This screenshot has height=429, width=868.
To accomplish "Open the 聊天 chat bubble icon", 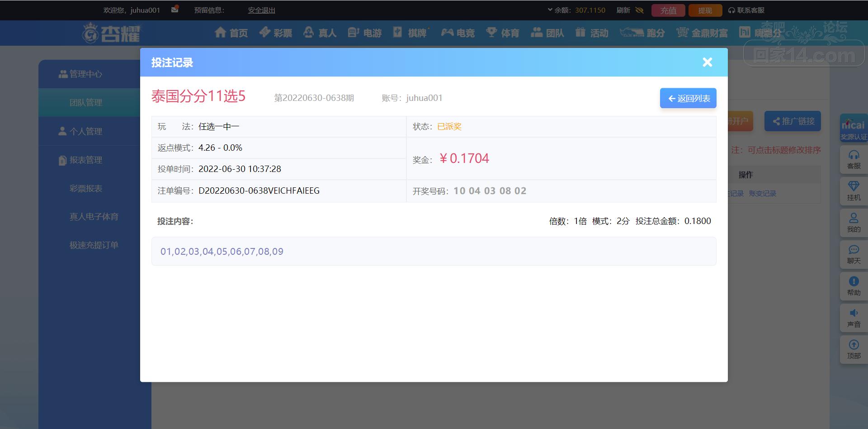I will coord(854,250).
